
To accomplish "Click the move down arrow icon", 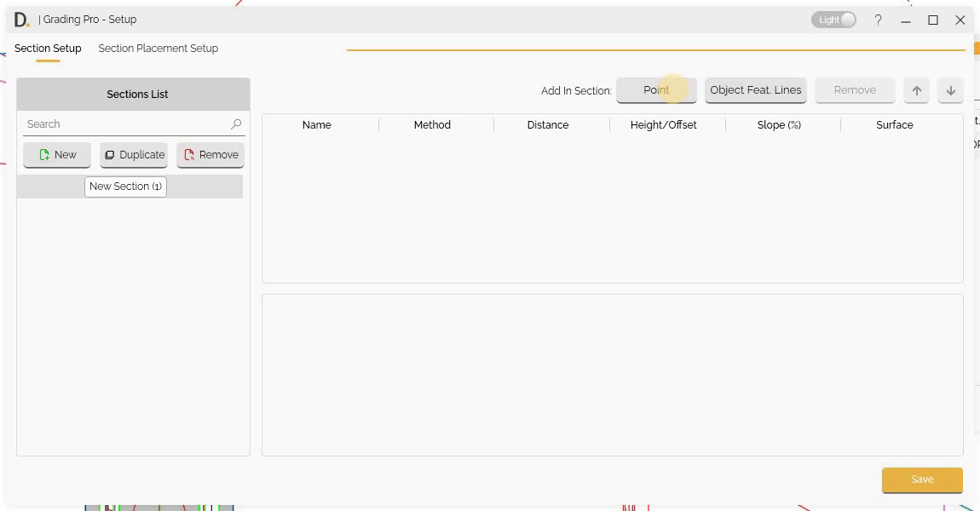I will [950, 90].
